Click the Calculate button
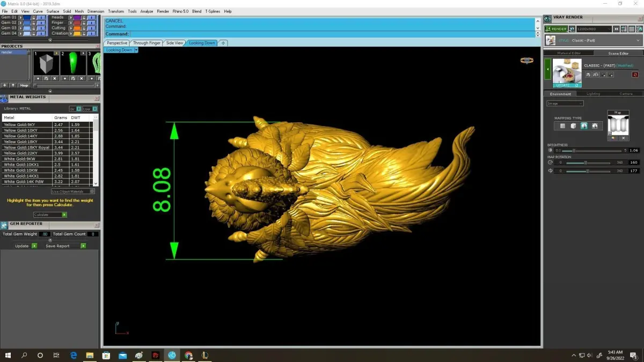 point(50,215)
